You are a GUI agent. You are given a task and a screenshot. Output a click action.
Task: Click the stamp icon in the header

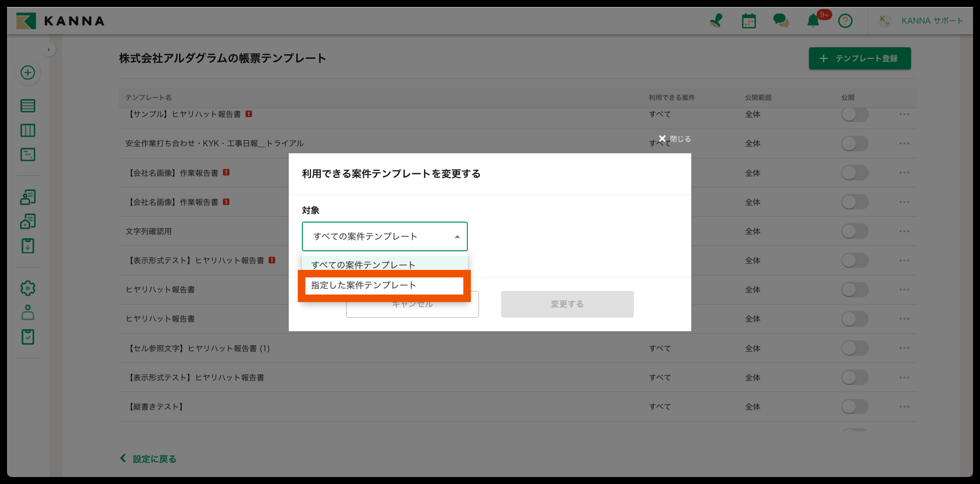pos(716,21)
